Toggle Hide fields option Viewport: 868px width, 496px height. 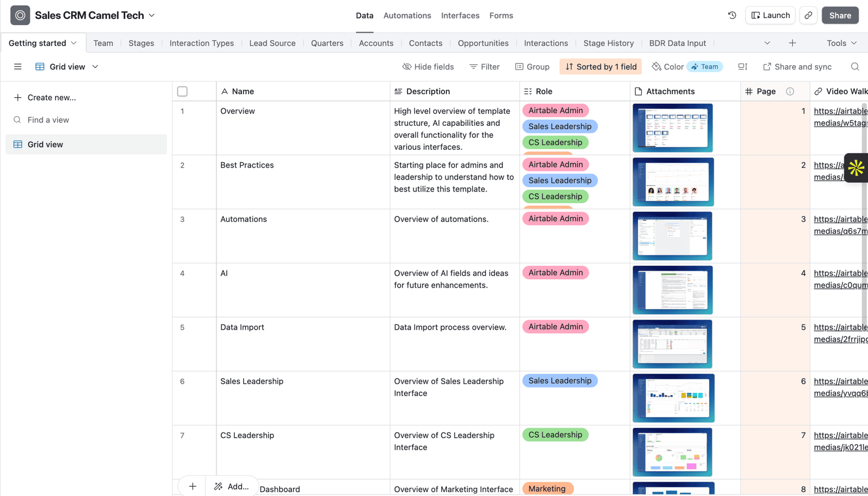pos(428,67)
